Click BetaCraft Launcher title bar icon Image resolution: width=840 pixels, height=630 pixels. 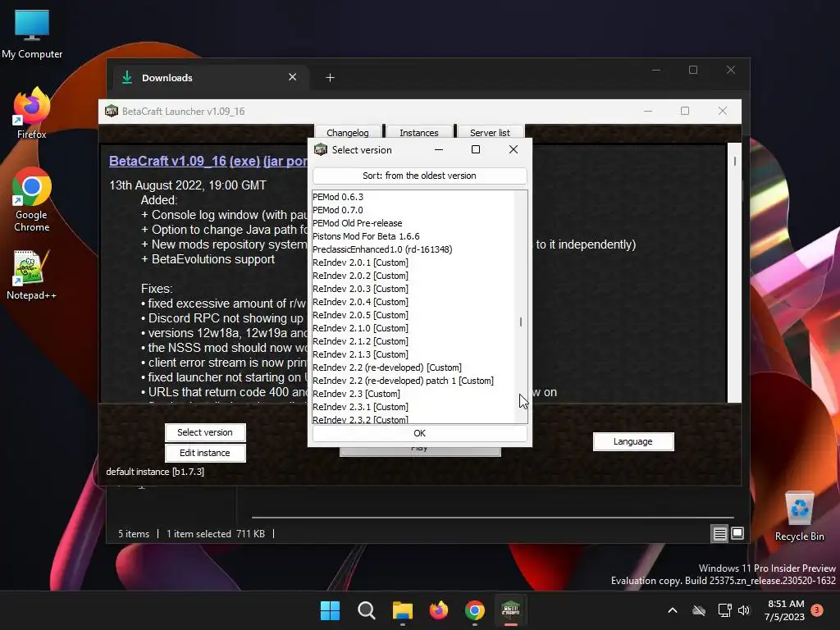pyautogui.click(x=112, y=111)
